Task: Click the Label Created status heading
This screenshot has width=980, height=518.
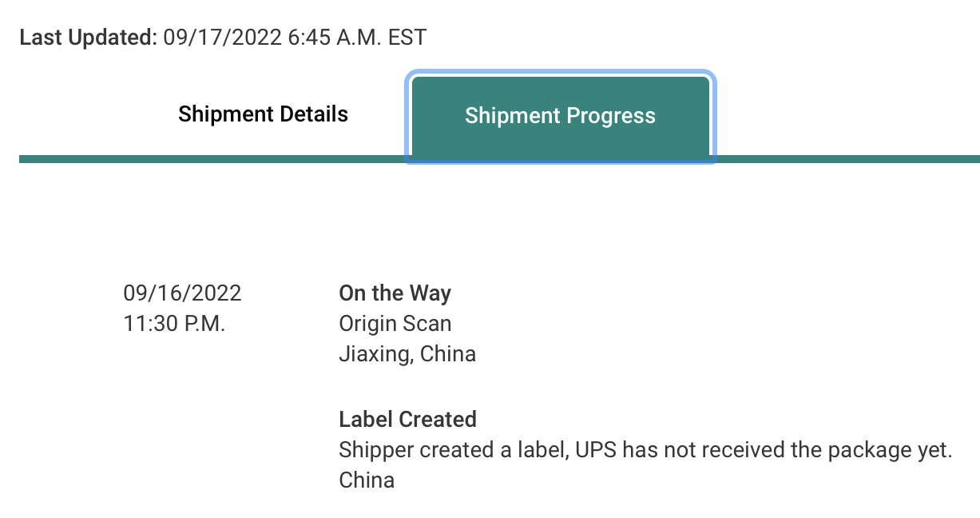Action: (x=407, y=419)
